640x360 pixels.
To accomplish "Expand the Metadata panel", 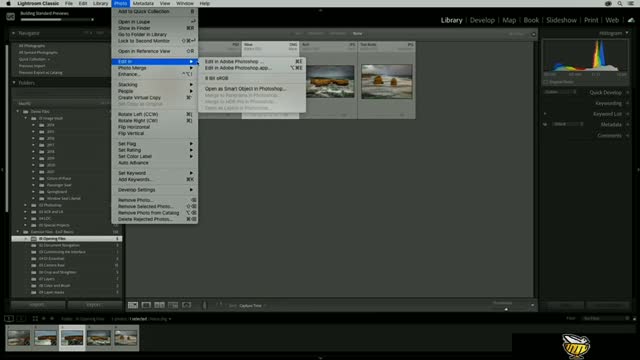I will tap(627, 124).
